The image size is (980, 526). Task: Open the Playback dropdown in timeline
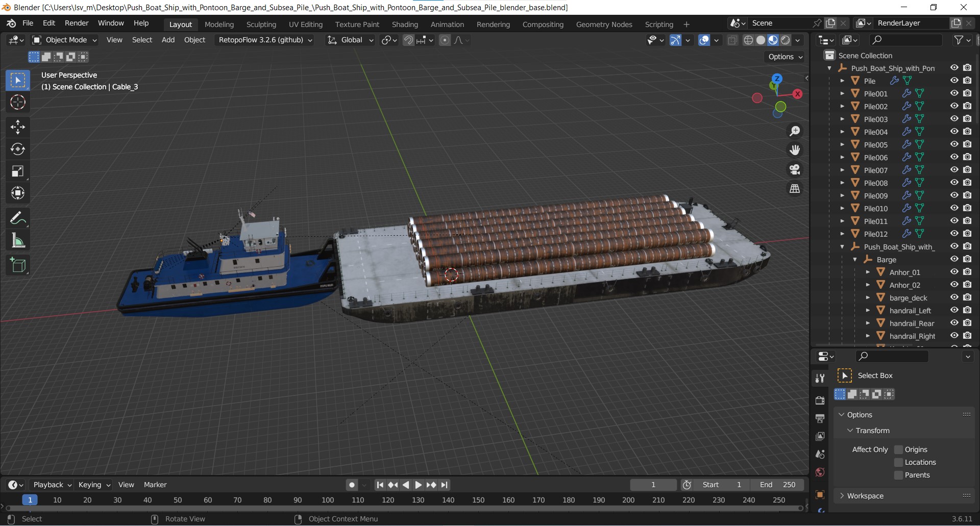click(52, 485)
